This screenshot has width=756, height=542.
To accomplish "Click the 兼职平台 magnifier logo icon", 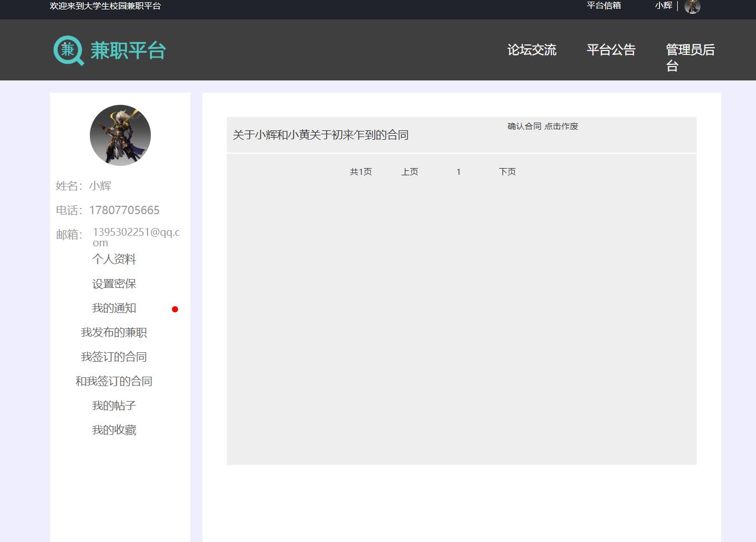I will coord(68,50).
